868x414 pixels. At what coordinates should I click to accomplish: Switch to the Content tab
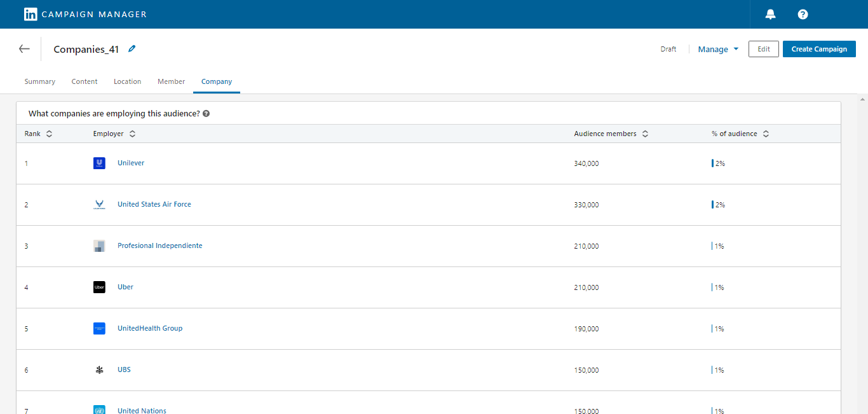(85, 81)
